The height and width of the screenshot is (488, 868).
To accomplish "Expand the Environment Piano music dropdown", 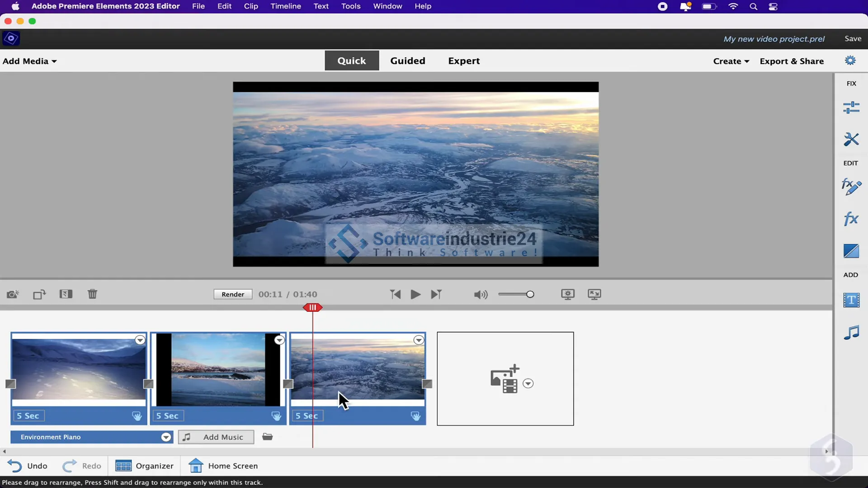I will click(166, 437).
